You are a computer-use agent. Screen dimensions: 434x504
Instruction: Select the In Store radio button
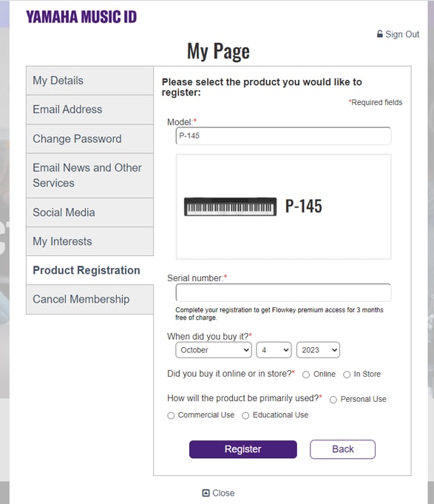point(347,374)
